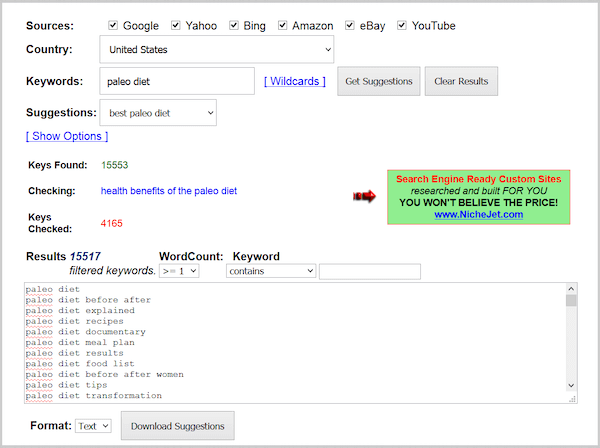Disable the Bing source checkbox
Viewport: 600px width, 448px height.
click(x=230, y=25)
